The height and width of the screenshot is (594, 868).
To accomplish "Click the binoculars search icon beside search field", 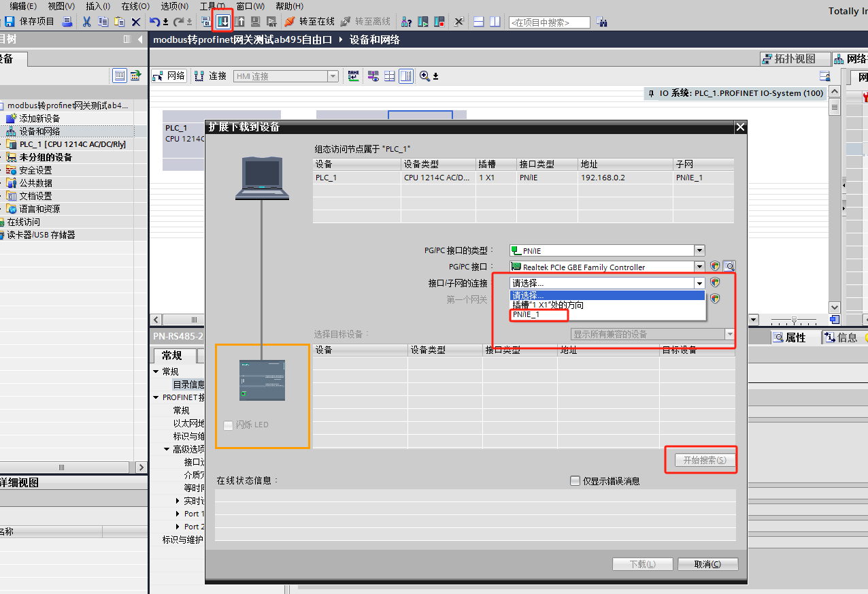I will (601, 22).
